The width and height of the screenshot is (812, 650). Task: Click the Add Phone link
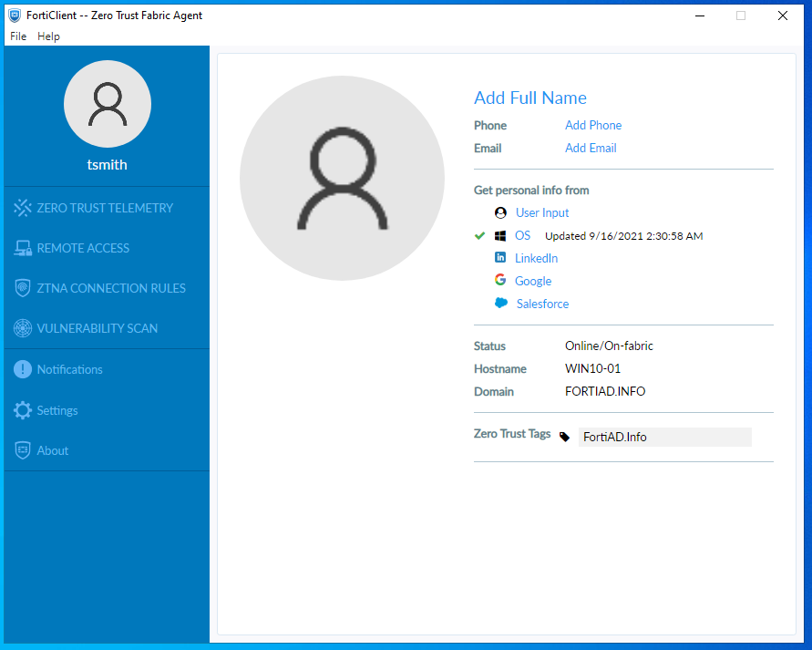[593, 125]
